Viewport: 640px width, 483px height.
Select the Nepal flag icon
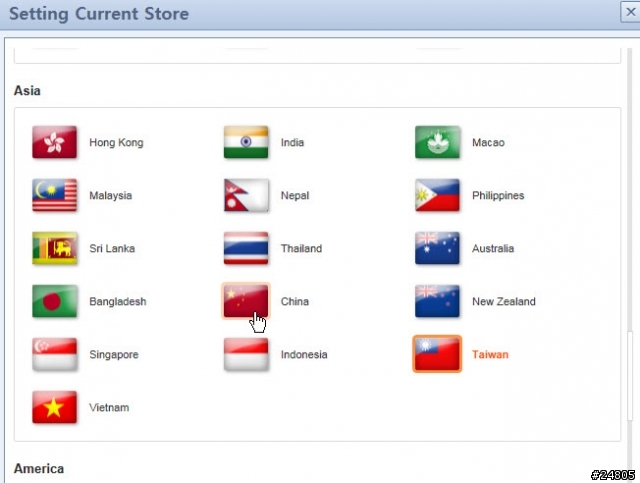click(246, 195)
